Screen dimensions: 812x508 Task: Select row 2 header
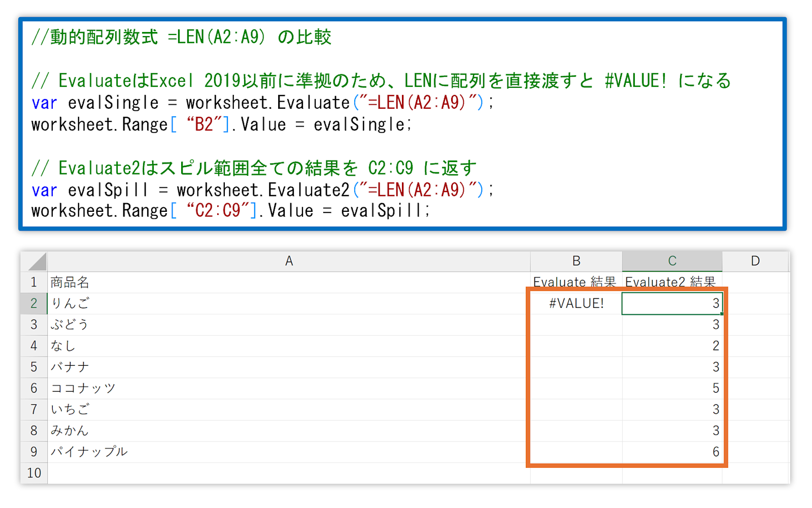pyautogui.click(x=34, y=303)
